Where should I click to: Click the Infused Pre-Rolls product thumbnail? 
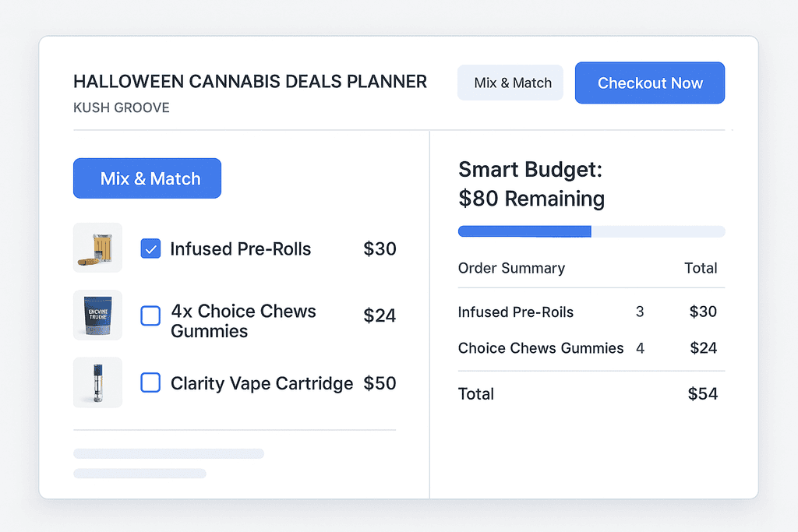tap(97, 248)
